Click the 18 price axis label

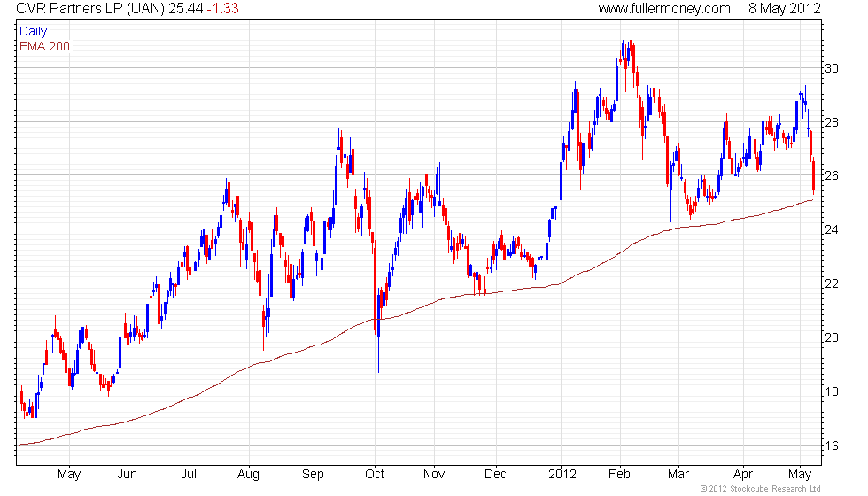[x=832, y=391]
